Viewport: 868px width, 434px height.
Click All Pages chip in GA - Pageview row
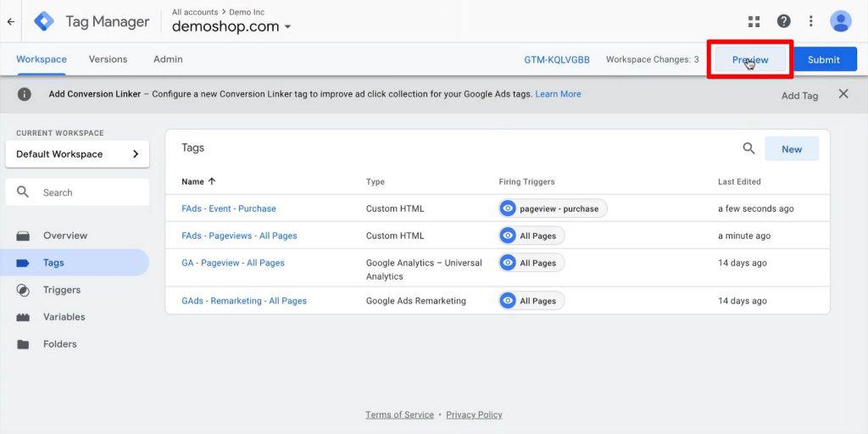tap(532, 263)
